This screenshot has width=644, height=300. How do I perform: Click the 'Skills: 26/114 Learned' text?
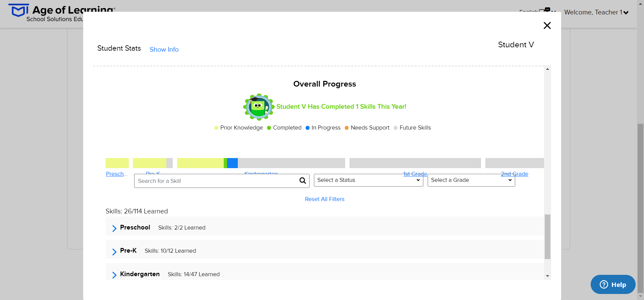click(x=137, y=211)
